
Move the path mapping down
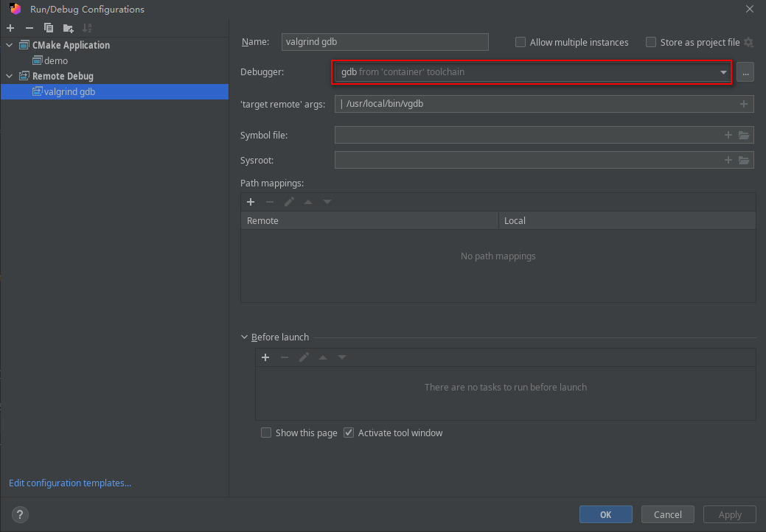(x=327, y=202)
